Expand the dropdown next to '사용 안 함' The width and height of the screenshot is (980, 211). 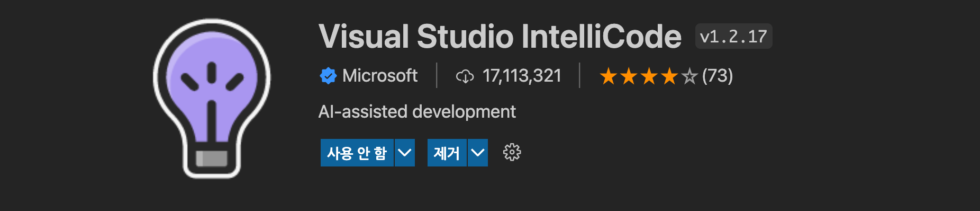(x=405, y=153)
